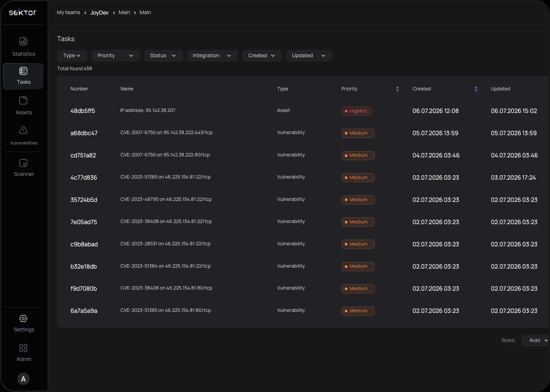Open the Assets folder icon
This screenshot has height=392, width=550.
click(23, 100)
